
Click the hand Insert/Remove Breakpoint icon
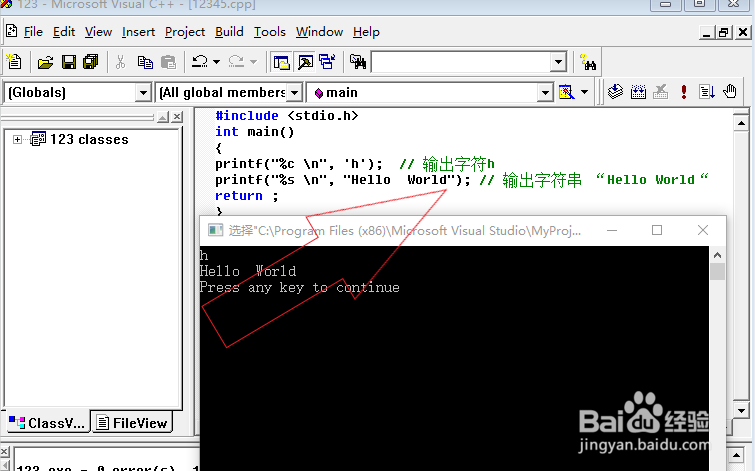click(730, 92)
